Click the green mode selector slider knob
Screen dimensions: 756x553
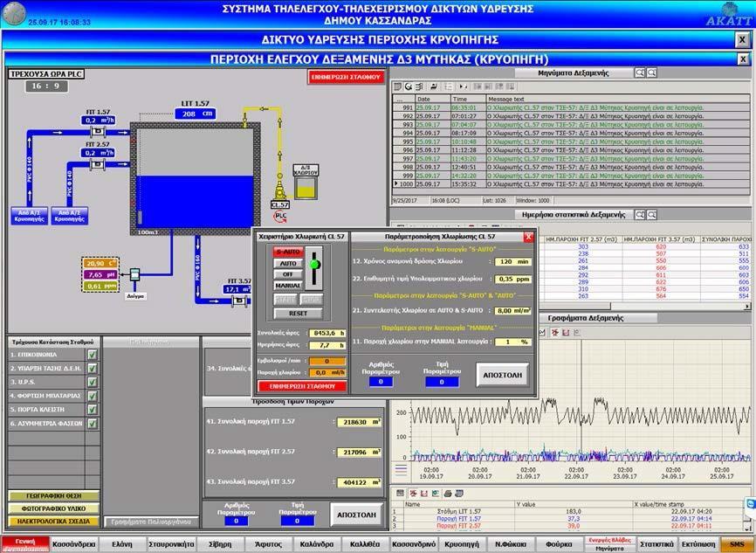click(315, 264)
